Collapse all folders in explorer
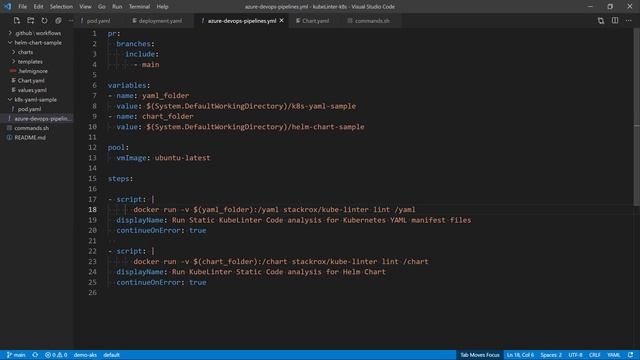The image size is (640, 360). coord(58,20)
